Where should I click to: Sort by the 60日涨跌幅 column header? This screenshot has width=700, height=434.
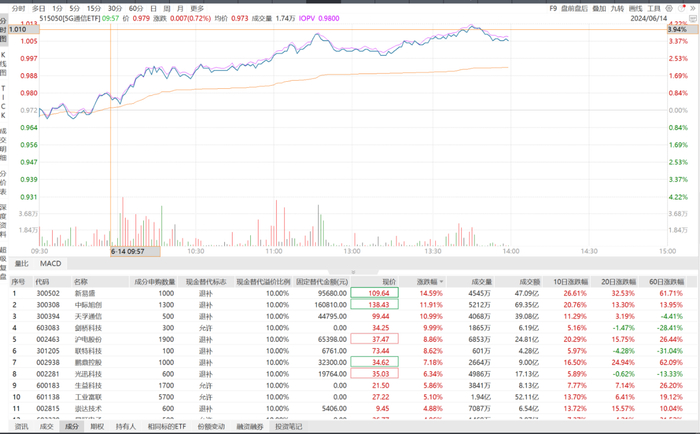pyautogui.click(x=667, y=282)
